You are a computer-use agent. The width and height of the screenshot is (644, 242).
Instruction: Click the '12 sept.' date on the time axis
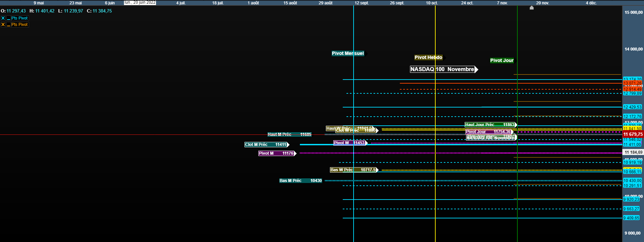[x=362, y=3]
